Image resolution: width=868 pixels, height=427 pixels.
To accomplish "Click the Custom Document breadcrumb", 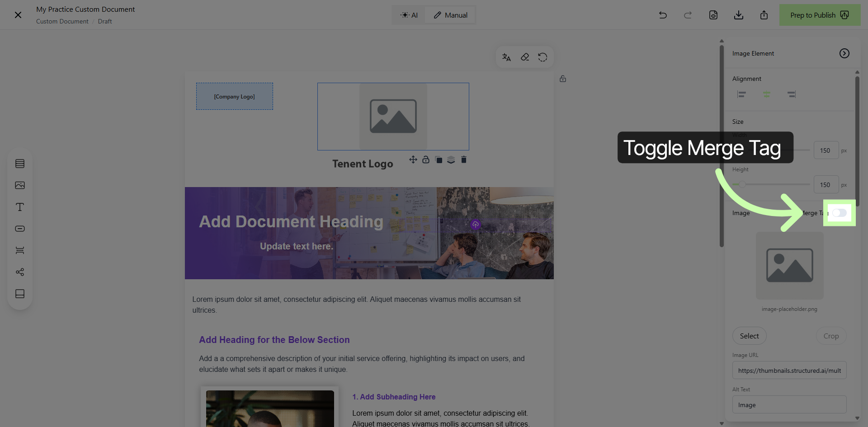I will [62, 21].
